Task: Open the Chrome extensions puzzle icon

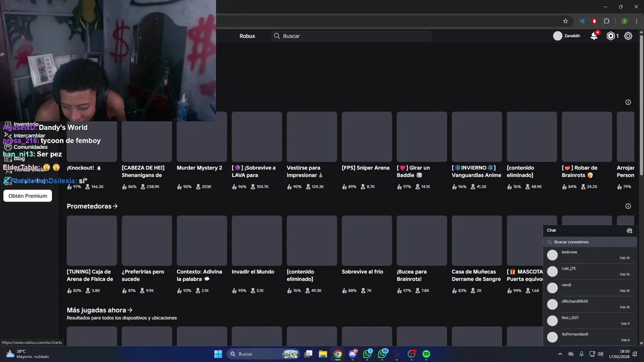Action: (606, 21)
